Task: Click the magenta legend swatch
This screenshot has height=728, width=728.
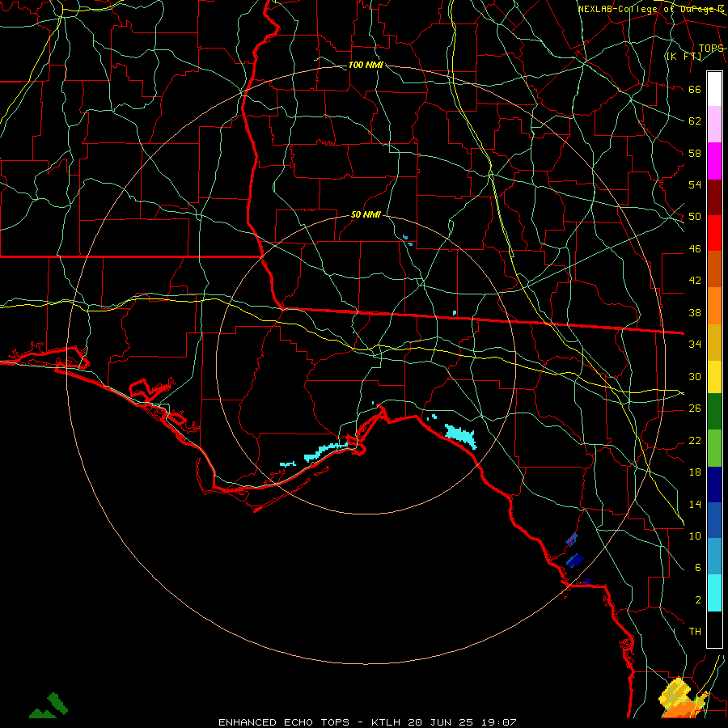Action: (x=714, y=161)
